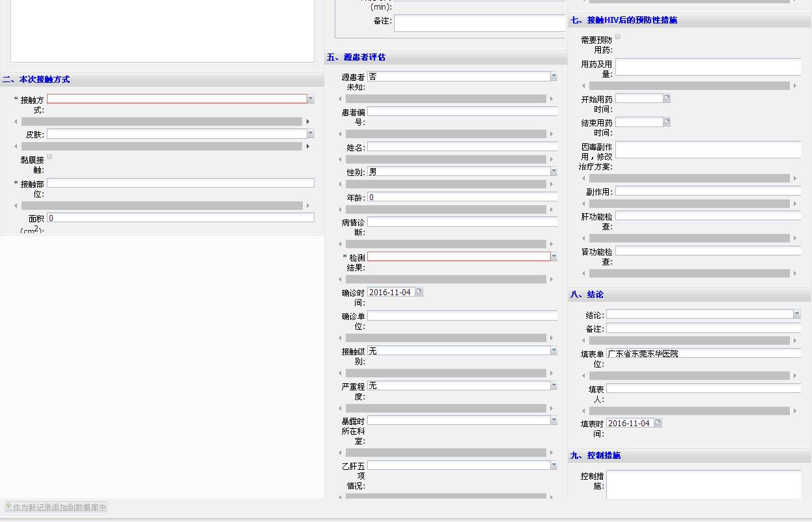Click horizontal scrollbar track beneath 乙肝五项情况
Viewport: 812px width, 522px height.
click(446, 497)
